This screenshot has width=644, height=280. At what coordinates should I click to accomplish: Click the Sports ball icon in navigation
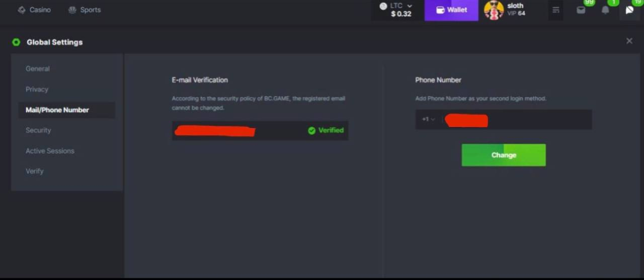72,10
